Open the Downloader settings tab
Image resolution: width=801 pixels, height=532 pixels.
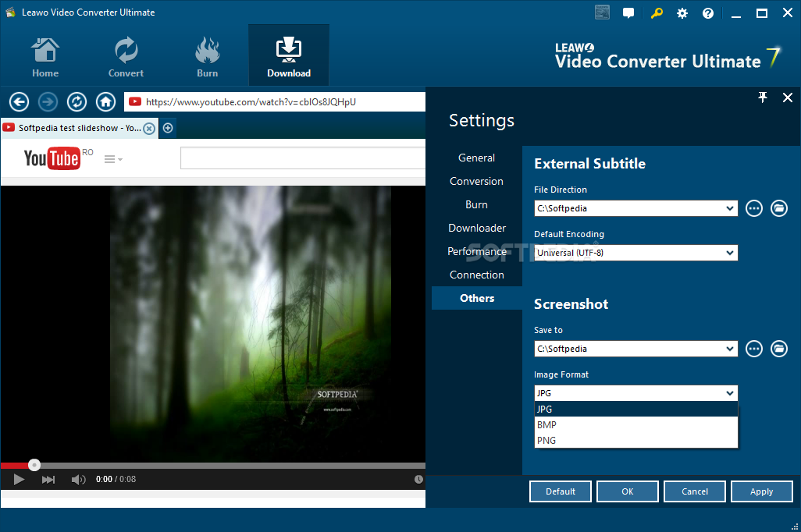pos(476,229)
